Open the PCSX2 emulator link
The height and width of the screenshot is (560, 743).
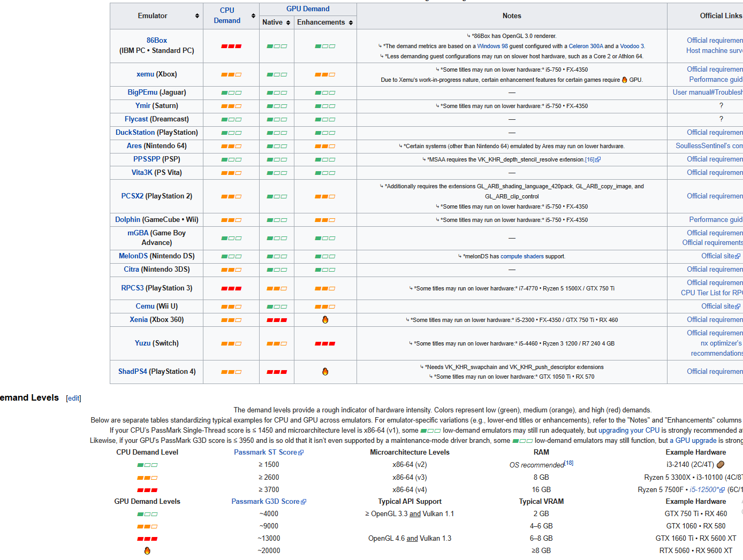[132, 196]
